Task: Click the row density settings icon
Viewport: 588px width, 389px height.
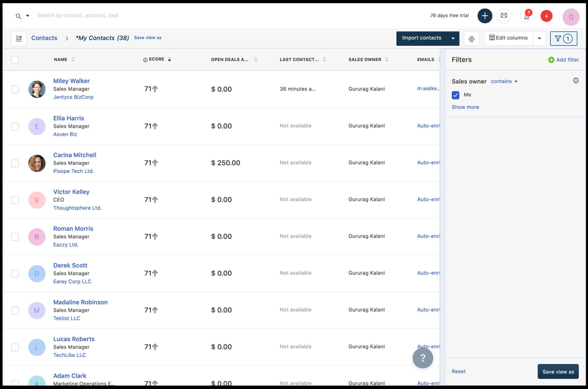Action: tap(471, 39)
